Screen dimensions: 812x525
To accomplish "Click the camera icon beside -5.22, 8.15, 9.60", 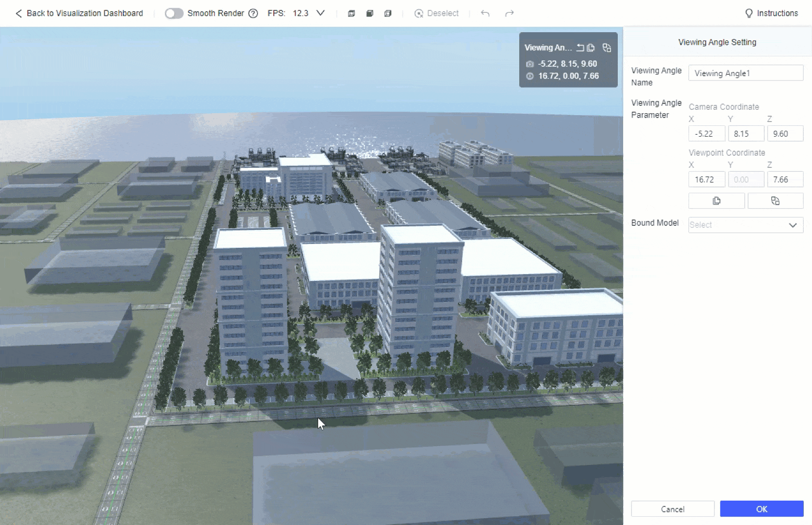I will (530, 64).
